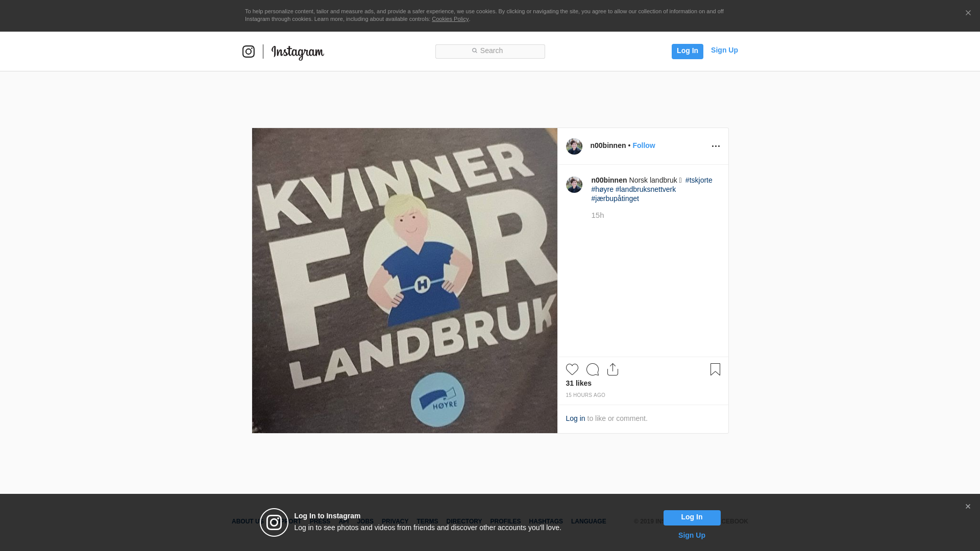The image size is (980, 551).
Task: Open n00binnen profile picture in header
Action: click(574, 146)
